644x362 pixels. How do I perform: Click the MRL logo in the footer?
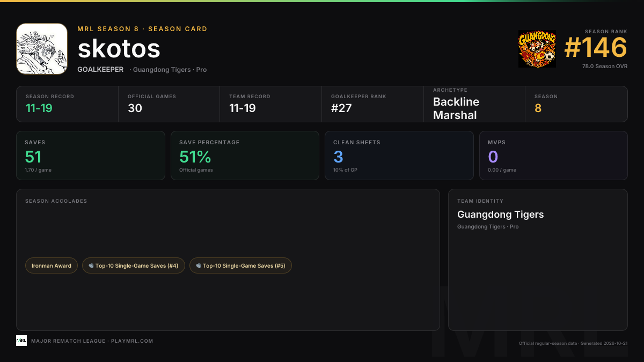[x=21, y=341]
